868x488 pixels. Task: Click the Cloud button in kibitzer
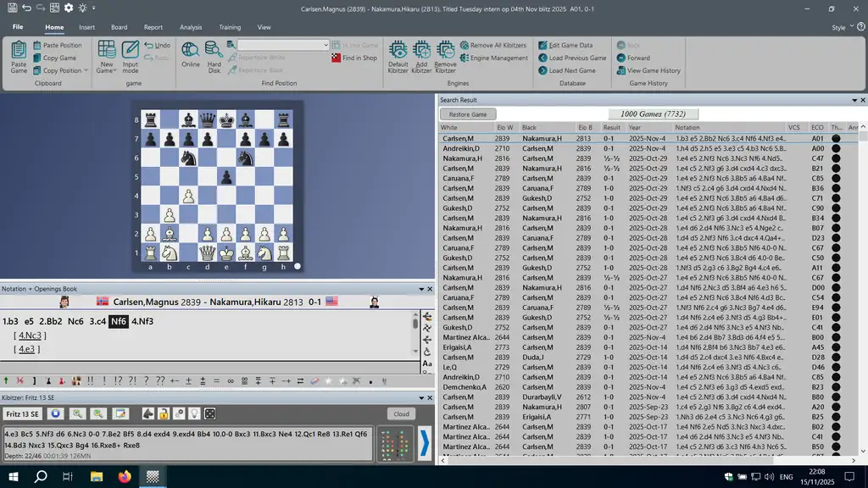click(401, 413)
